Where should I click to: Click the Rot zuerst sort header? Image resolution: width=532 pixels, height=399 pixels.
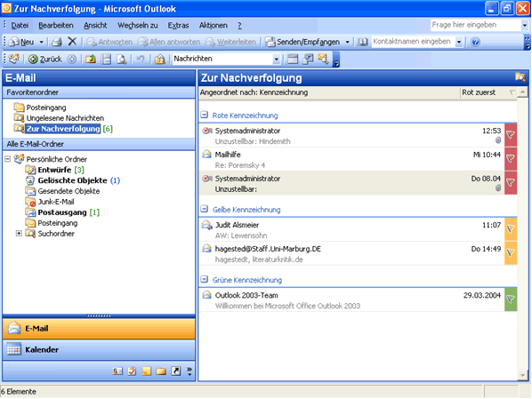[x=488, y=92]
